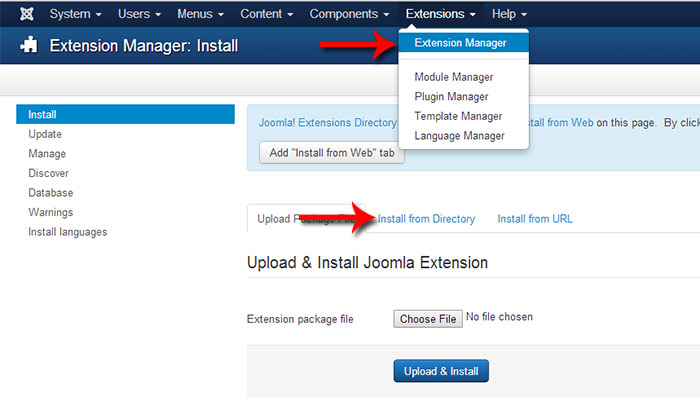The width and height of the screenshot is (700, 397).
Task: Open the Content dropdown menu
Action: point(267,14)
